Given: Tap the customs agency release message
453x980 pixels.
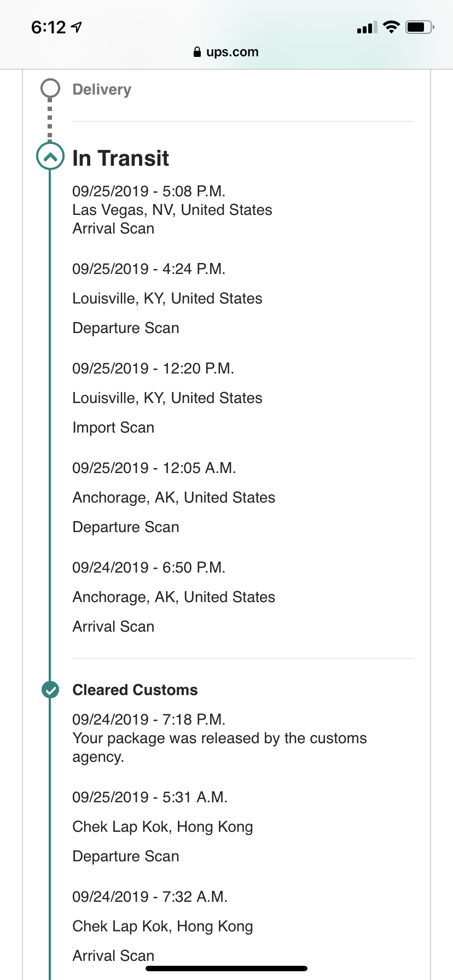Looking at the screenshot, I should point(219,747).
